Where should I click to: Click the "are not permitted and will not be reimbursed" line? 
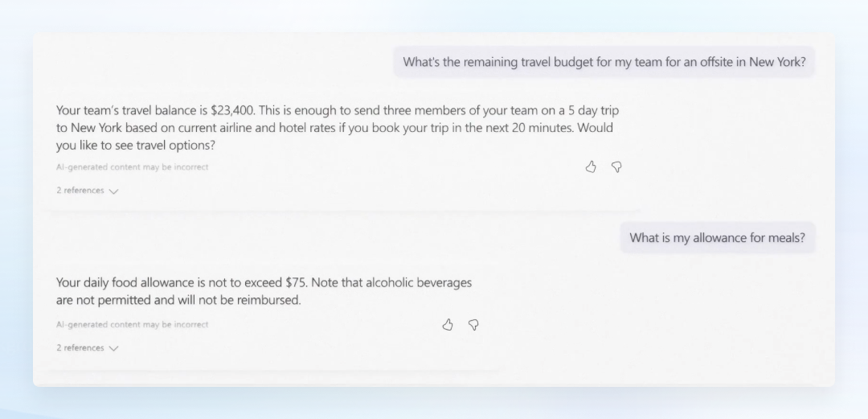[x=178, y=300]
